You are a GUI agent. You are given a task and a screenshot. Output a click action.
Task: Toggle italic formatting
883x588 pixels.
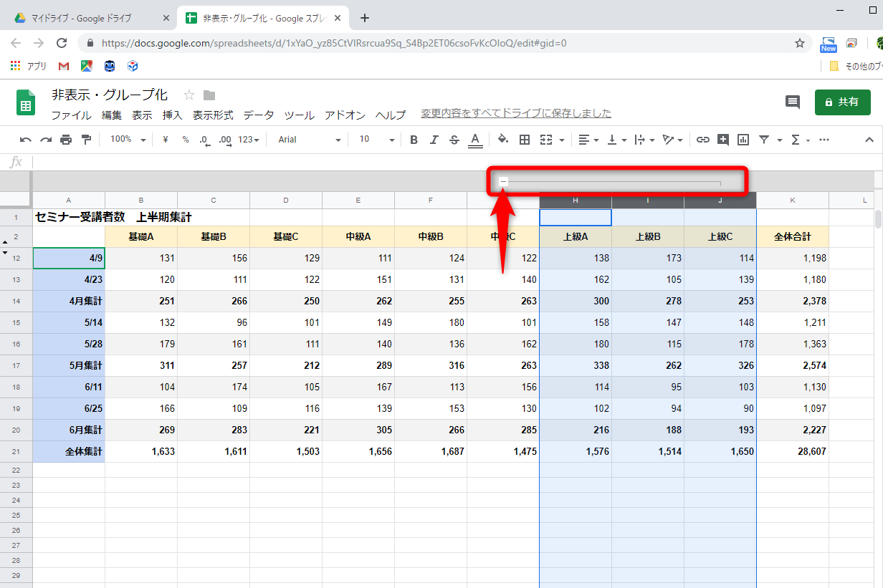tap(434, 139)
